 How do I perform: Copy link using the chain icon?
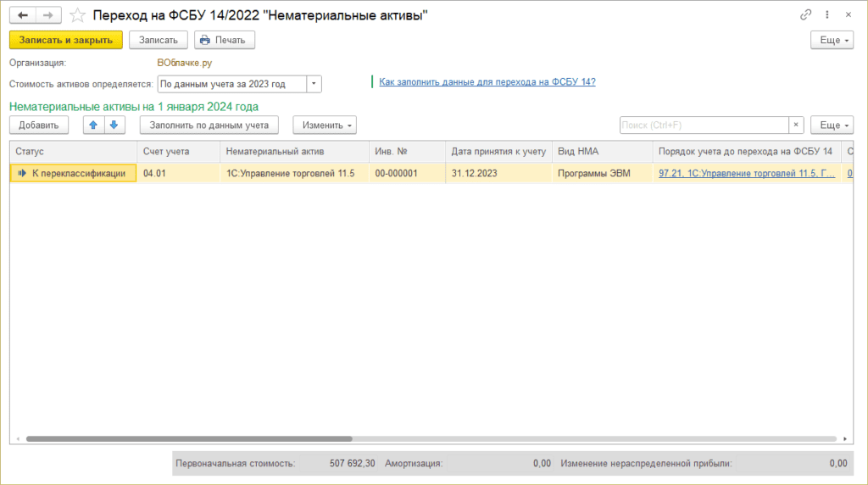click(x=805, y=15)
